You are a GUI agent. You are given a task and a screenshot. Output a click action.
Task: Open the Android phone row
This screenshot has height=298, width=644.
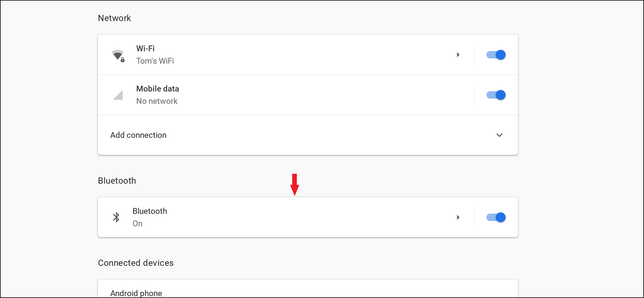coord(136,293)
